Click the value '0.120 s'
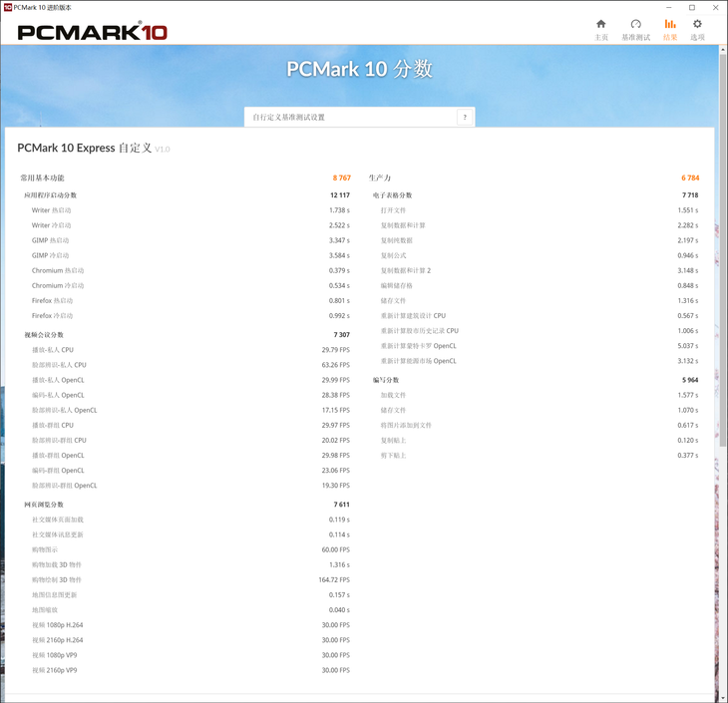 (687, 440)
